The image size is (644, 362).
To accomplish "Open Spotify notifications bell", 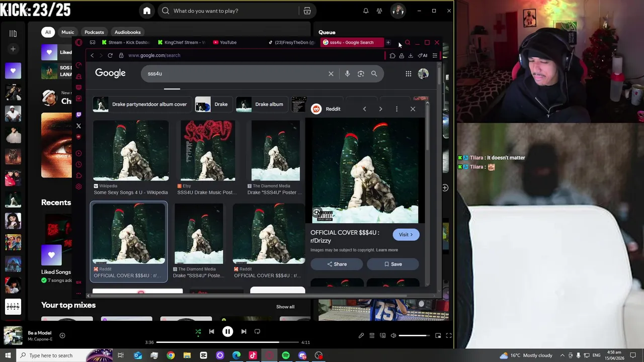I will pyautogui.click(x=366, y=11).
